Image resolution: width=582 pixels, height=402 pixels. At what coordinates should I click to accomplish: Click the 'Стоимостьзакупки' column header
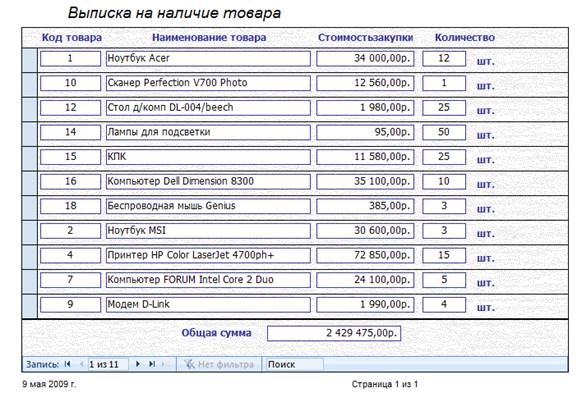[x=366, y=37]
